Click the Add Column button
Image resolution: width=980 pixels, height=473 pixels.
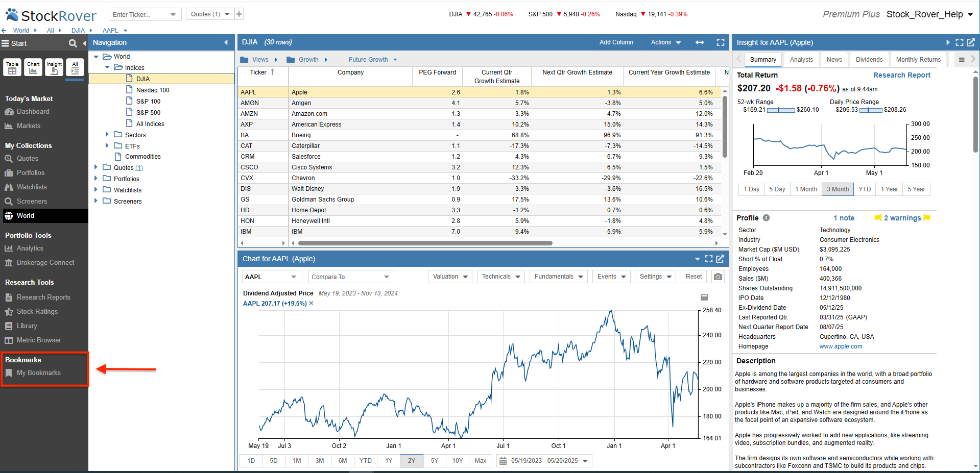coord(616,42)
